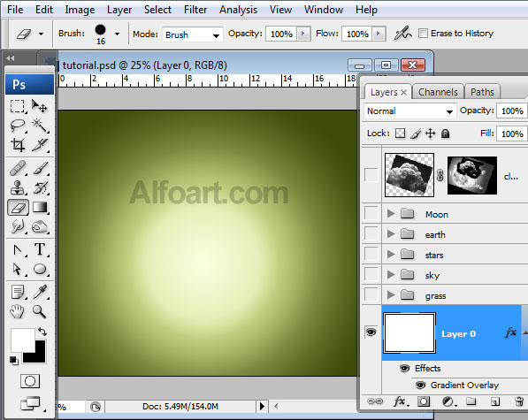This screenshot has height=420, width=528.
Task: Open the Normal blend mode dropdown
Action: coord(409,111)
